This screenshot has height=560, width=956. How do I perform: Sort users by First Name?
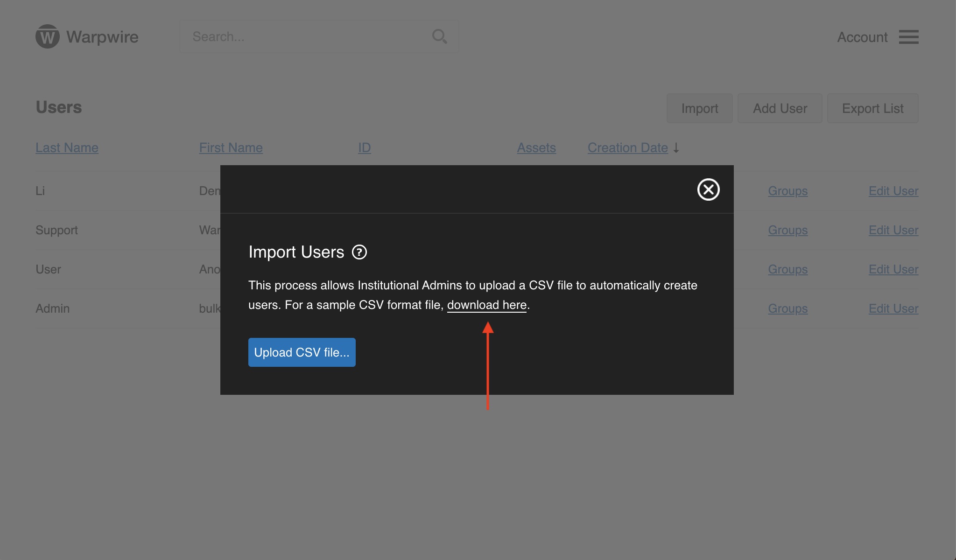coord(231,147)
